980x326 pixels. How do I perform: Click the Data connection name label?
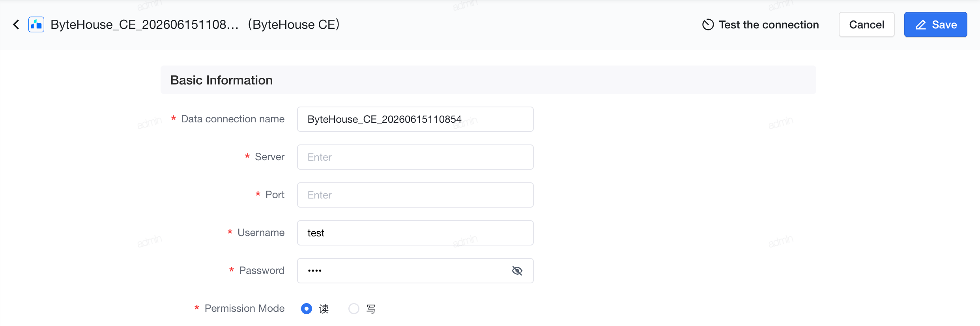(x=233, y=119)
